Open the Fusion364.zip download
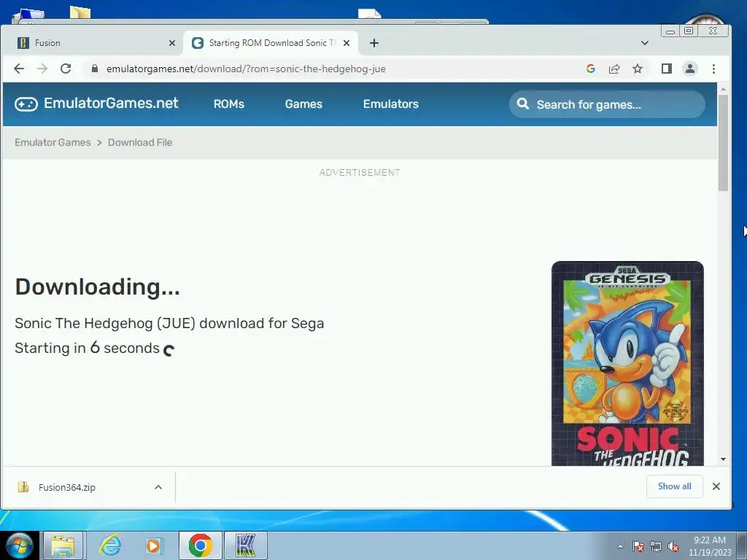This screenshot has width=747, height=560. tap(66, 487)
